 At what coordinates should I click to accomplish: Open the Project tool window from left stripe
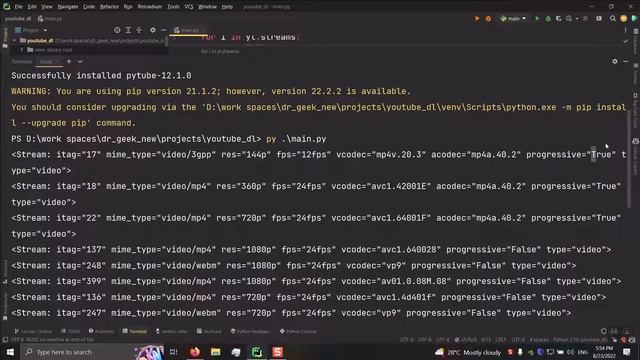click(x=5, y=38)
